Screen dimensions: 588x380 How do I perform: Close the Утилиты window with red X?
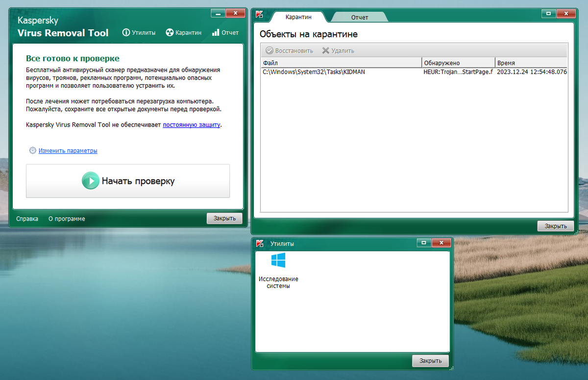(x=441, y=242)
